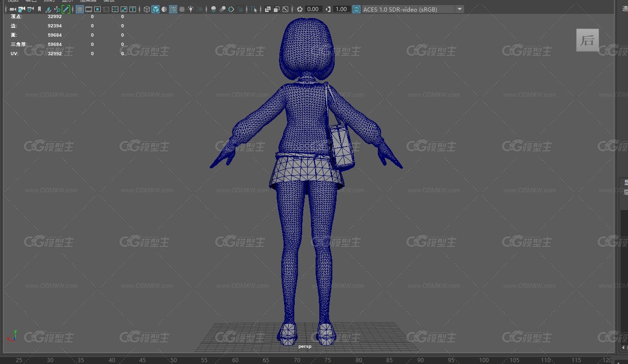Open the Grease Pencil tool
Screen dimensions: 628x364
pos(66,9)
